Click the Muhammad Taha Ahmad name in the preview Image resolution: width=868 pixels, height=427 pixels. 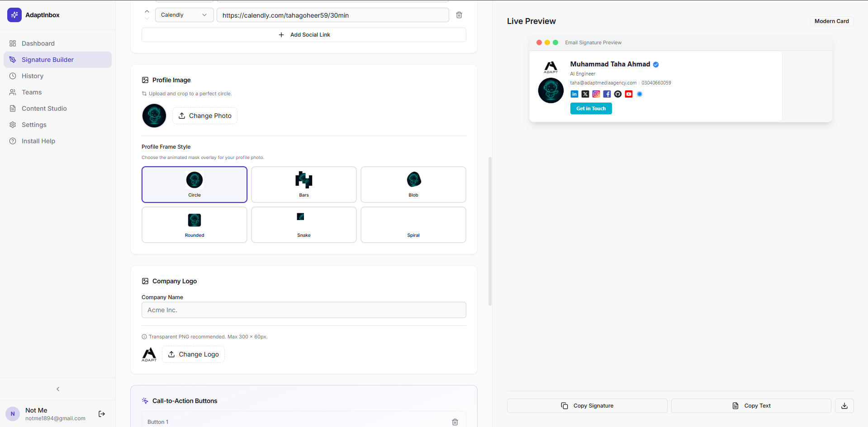coord(610,64)
